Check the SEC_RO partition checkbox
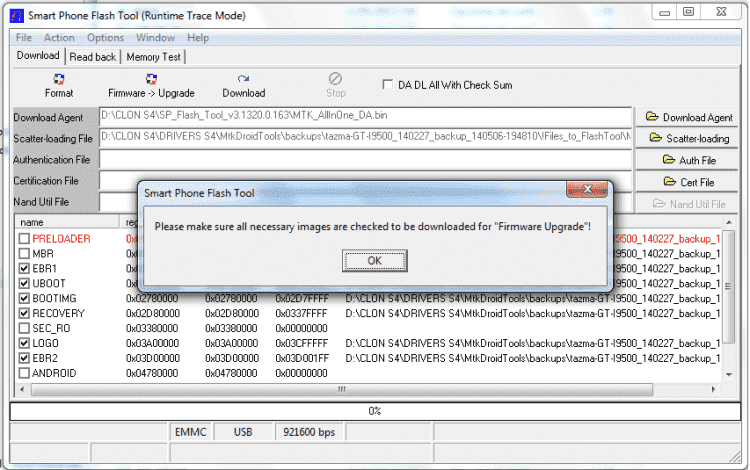The width and height of the screenshot is (750, 470). [x=24, y=328]
